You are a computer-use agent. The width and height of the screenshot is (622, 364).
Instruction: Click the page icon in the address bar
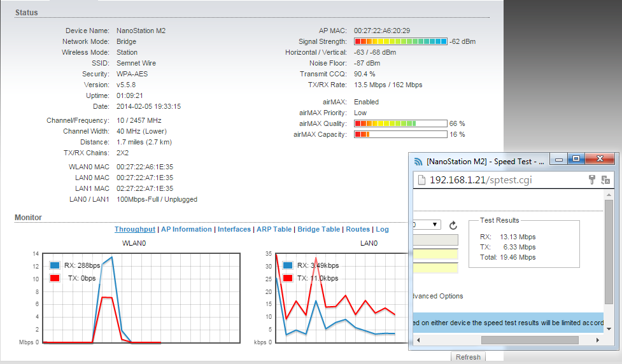tap(421, 180)
